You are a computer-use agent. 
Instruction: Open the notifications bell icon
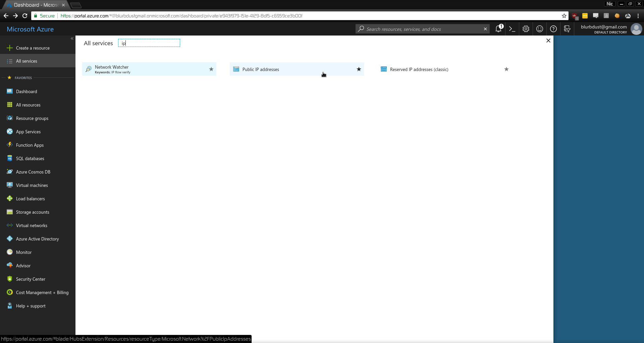[498, 29]
